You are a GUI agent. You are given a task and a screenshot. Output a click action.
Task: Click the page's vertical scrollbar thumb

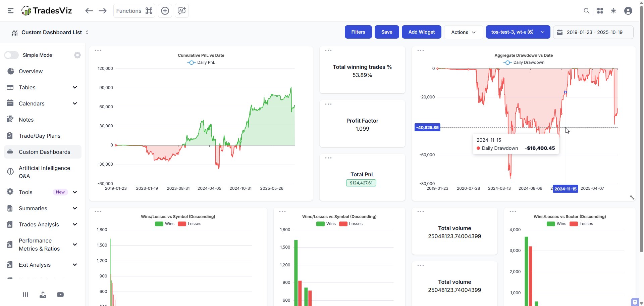[x=641, y=129]
